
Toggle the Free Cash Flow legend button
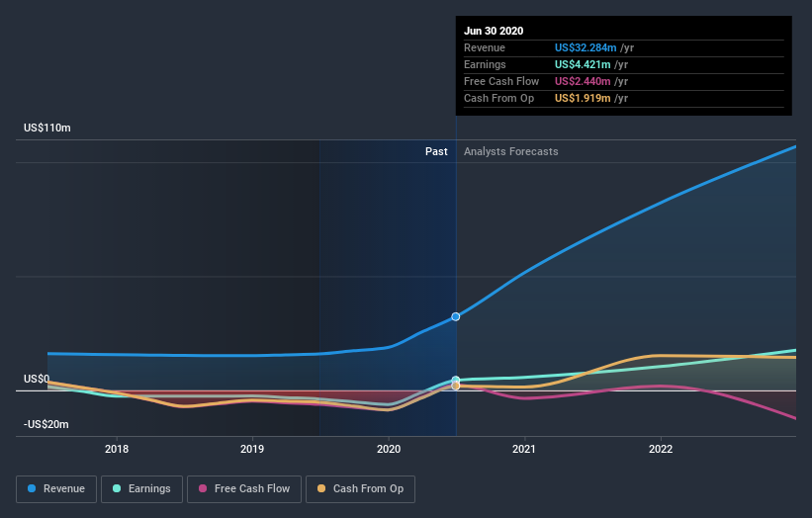click(x=244, y=489)
